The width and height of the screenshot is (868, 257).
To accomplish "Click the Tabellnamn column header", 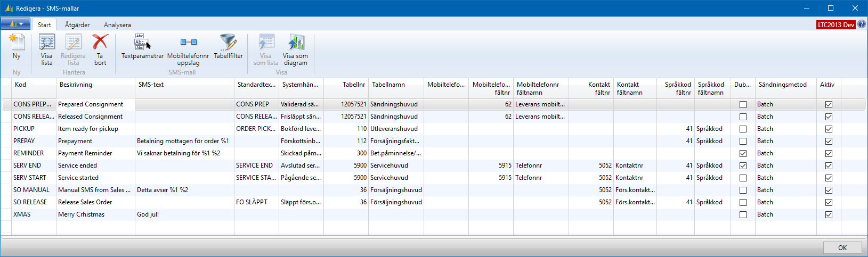I will [x=396, y=88].
